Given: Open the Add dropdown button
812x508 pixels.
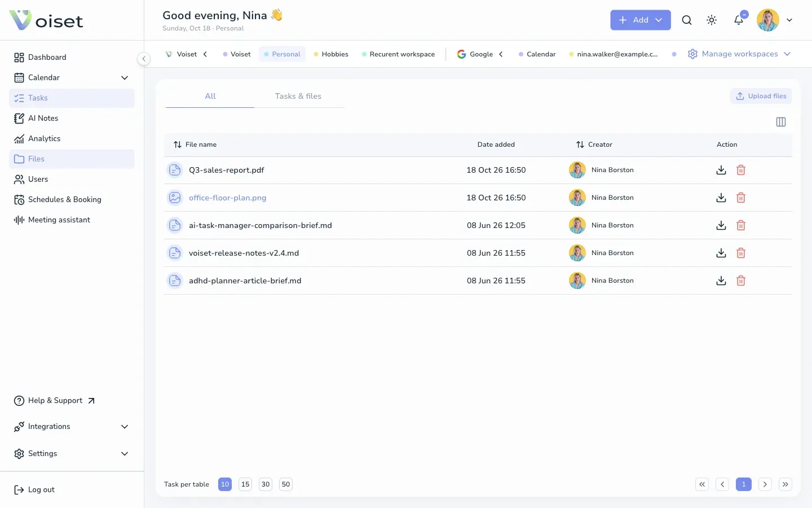Looking at the screenshot, I should (x=641, y=20).
